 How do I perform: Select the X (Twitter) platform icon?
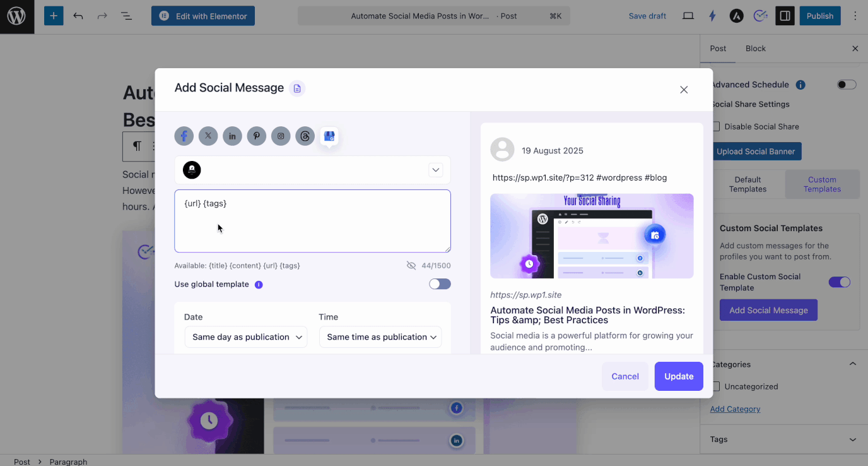coord(208,136)
